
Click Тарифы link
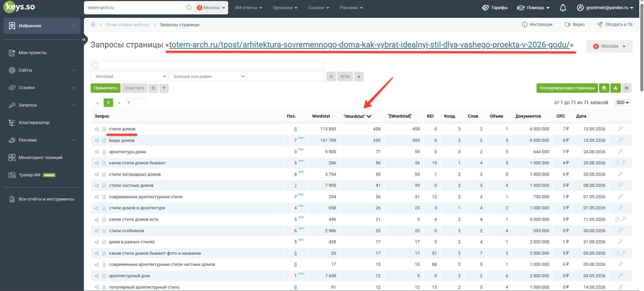(x=495, y=8)
